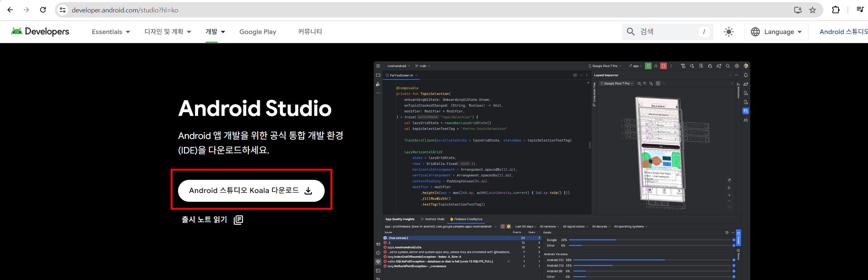
Task: Open the project folder icon in IDE sidebar
Action: 378,75
